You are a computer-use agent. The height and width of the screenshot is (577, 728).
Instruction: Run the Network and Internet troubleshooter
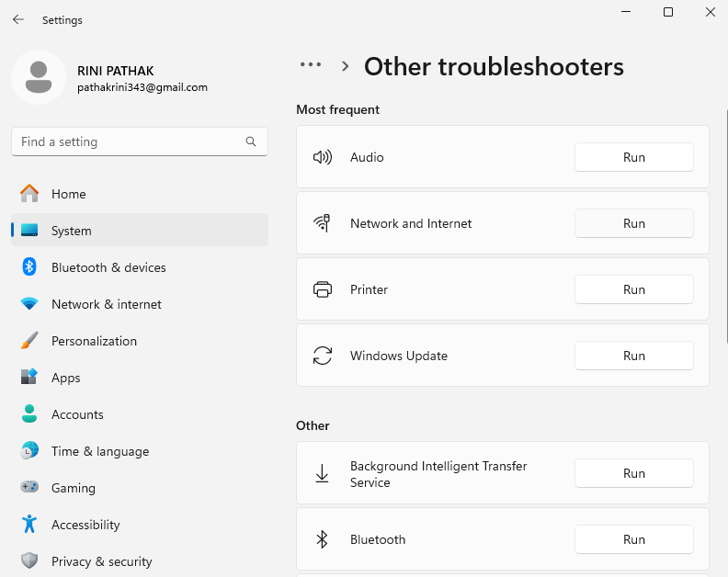coord(633,223)
